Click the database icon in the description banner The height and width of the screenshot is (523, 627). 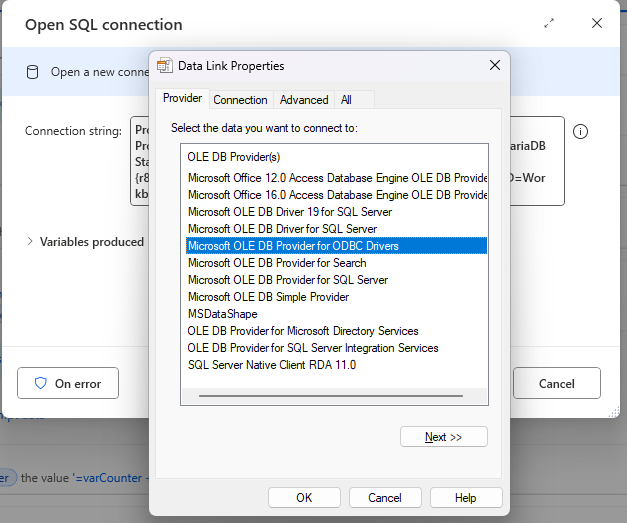[32, 71]
